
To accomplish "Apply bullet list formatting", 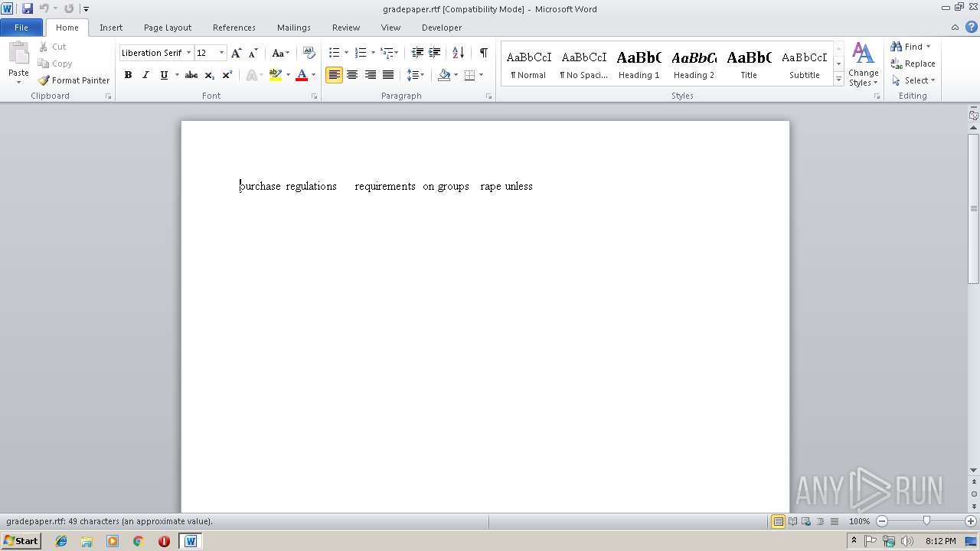I will pos(334,53).
